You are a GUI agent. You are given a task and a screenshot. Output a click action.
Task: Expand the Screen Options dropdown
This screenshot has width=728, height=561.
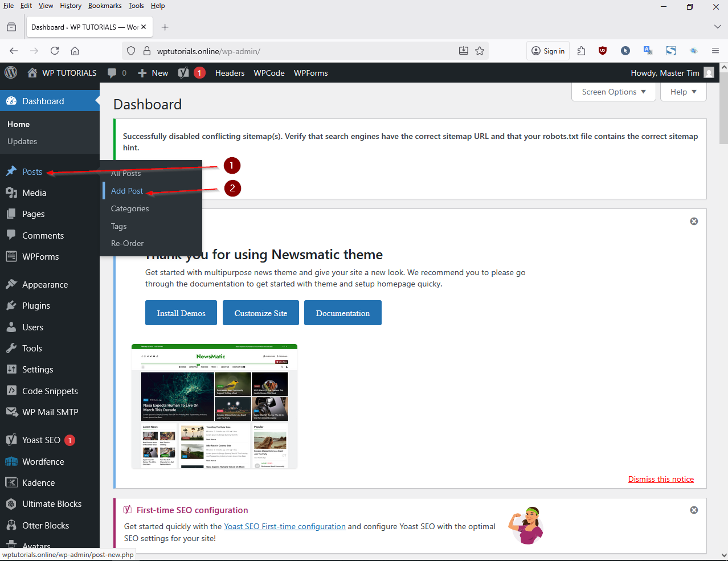pyautogui.click(x=614, y=92)
